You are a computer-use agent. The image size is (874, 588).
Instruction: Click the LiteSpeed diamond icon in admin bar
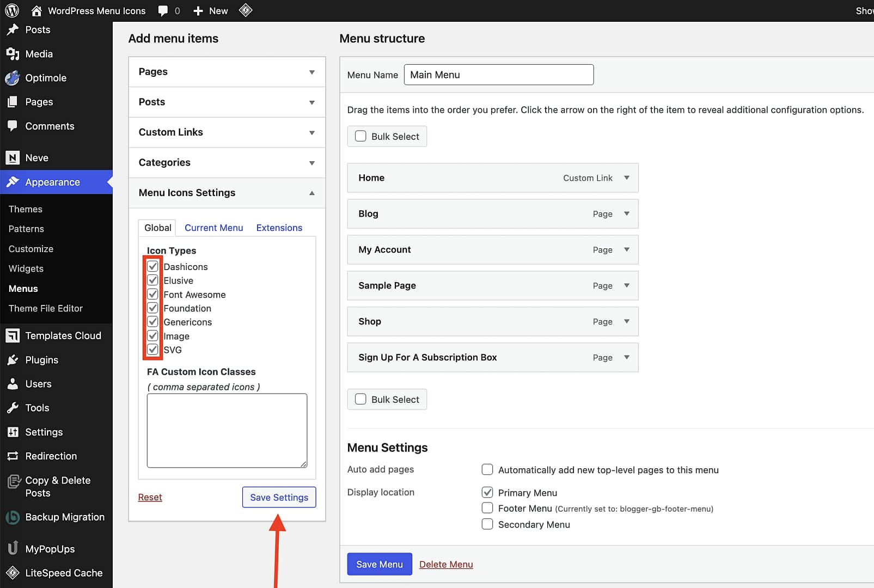(x=246, y=10)
